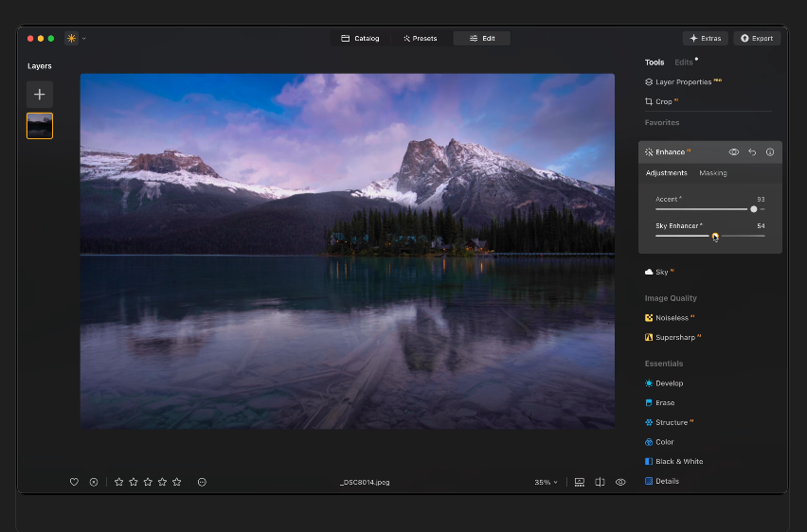This screenshot has height=532, width=807.
Task: Toggle original preview eye in bottom bar
Action: [x=620, y=482]
